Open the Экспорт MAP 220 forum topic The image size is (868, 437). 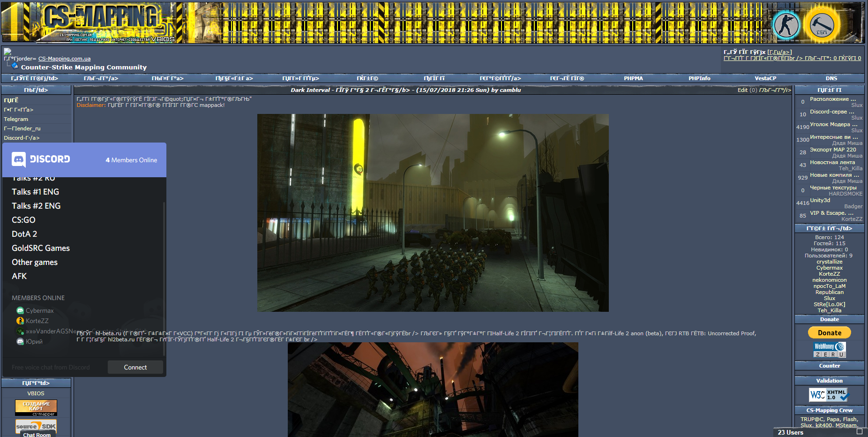point(833,150)
